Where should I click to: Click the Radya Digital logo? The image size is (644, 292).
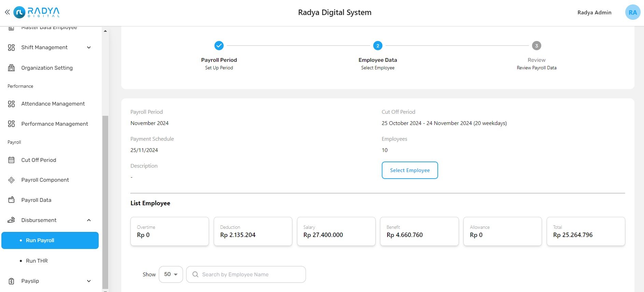(x=37, y=12)
